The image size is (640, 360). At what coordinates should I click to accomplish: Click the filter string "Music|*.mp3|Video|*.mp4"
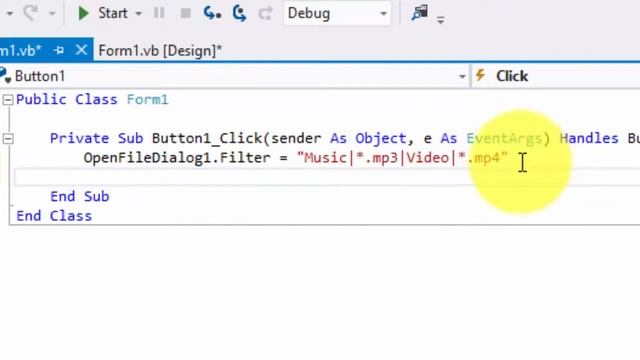pos(402,158)
